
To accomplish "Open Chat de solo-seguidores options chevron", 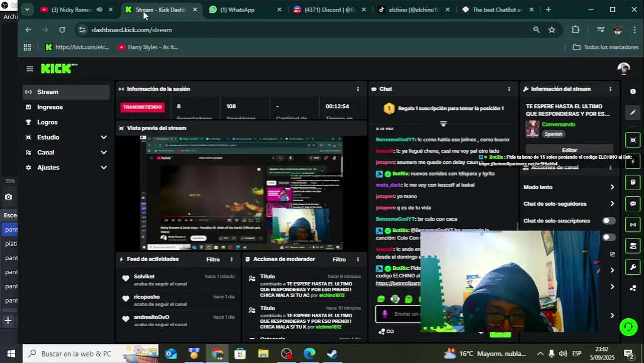I will [612, 204].
